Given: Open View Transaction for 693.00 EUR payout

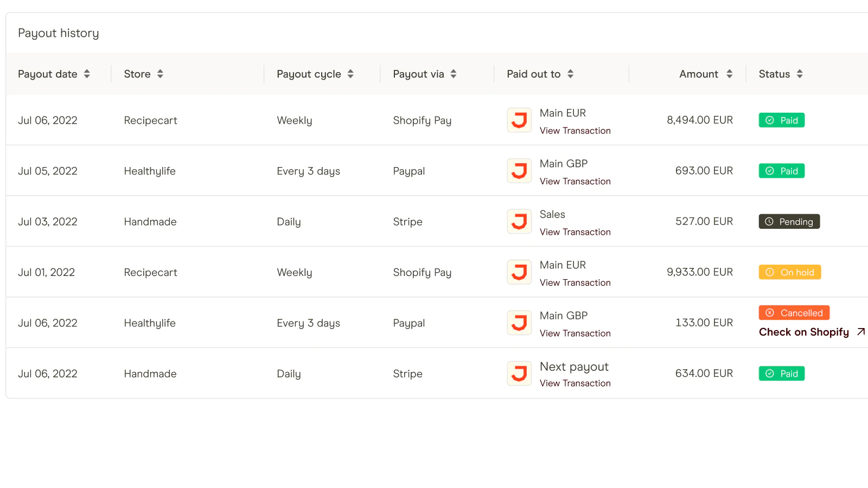Looking at the screenshot, I should click(x=575, y=182).
